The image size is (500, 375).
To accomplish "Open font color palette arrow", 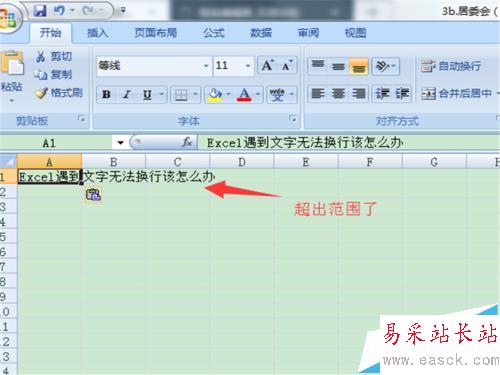I will click(x=258, y=94).
